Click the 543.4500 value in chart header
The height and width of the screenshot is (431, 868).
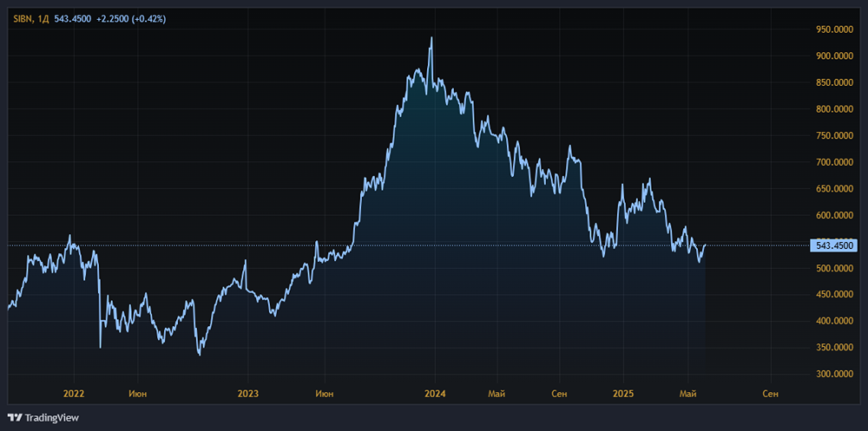tap(73, 19)
